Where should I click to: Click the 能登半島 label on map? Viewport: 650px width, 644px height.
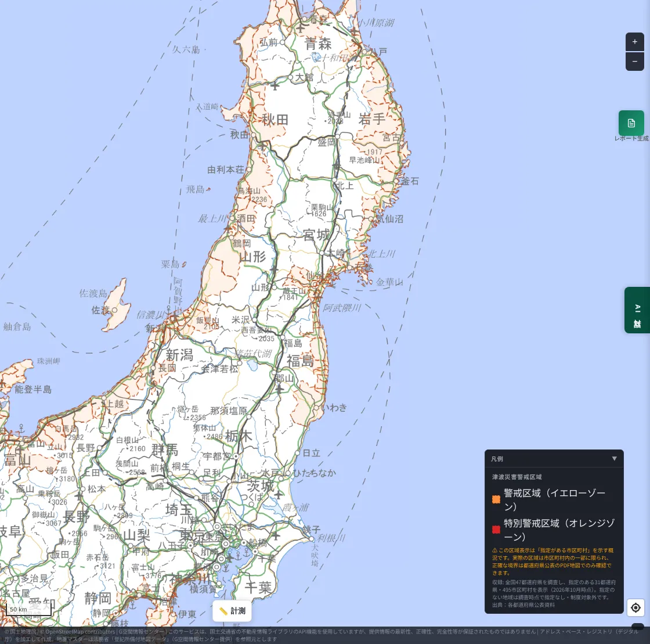tap(33, 390)
